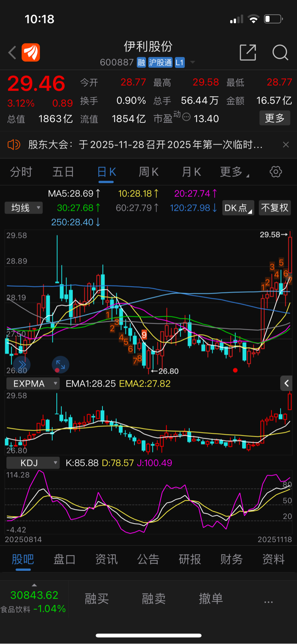Tap the 市盈 dynamic smiley icon
This screenshot has width=297, height=644.
[186, 117]
